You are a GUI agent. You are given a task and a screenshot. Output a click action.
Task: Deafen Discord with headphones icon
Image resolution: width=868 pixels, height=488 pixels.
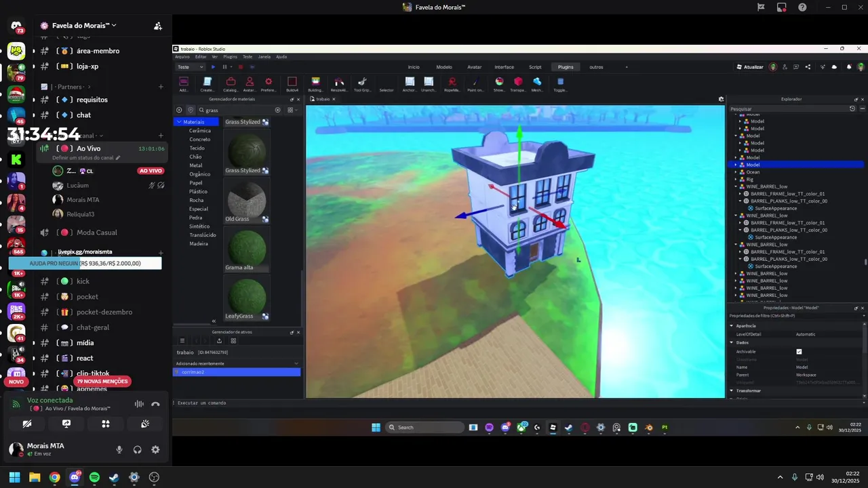click(138, 449)
